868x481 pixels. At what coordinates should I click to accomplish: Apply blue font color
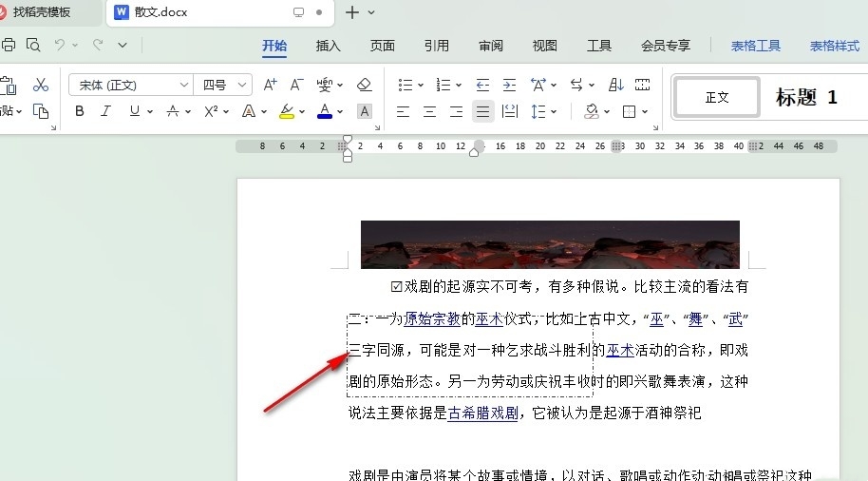coord(325,111)
